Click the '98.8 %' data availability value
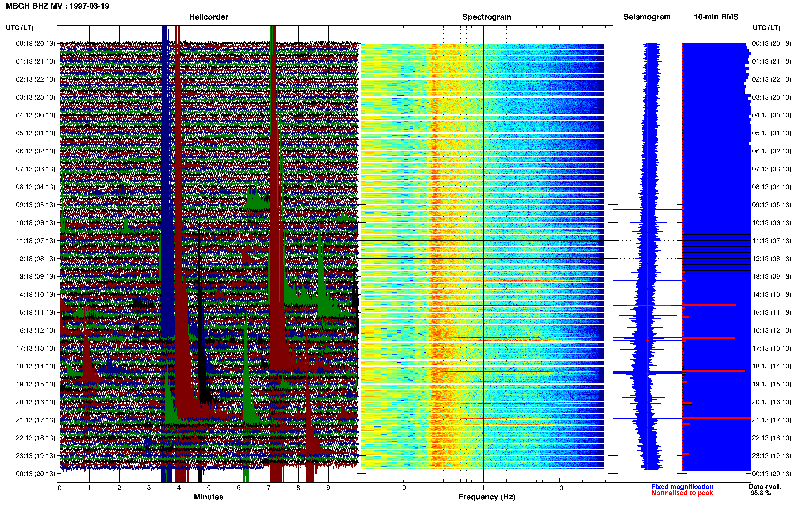The height and width of the screenshot is (508, 812). (761, 493)
